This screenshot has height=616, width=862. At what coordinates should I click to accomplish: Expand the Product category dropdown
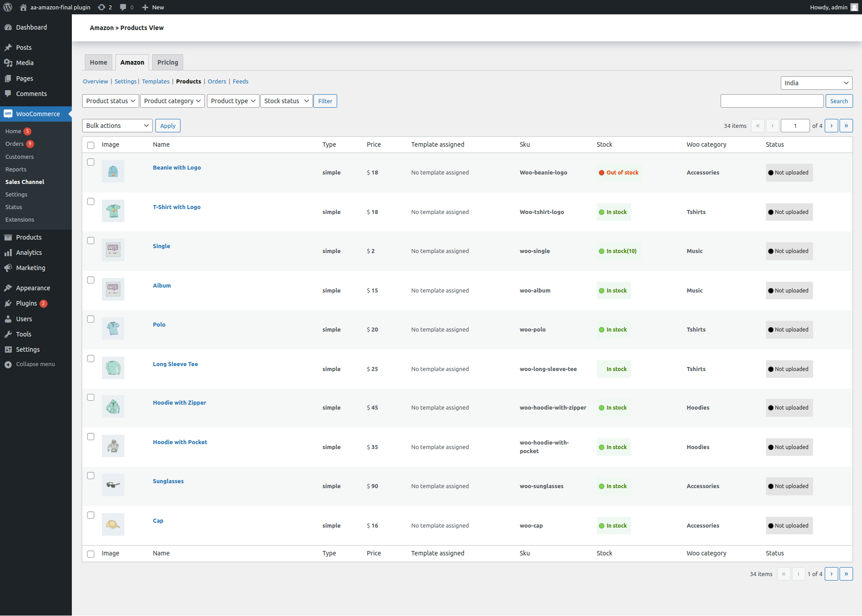pos(172,101)
